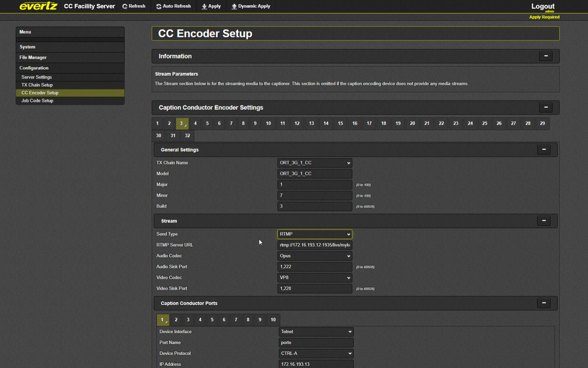This screenshot has height=368, width=588.
Task: Log out using Logout link
Action: click(x=543, y=6)
